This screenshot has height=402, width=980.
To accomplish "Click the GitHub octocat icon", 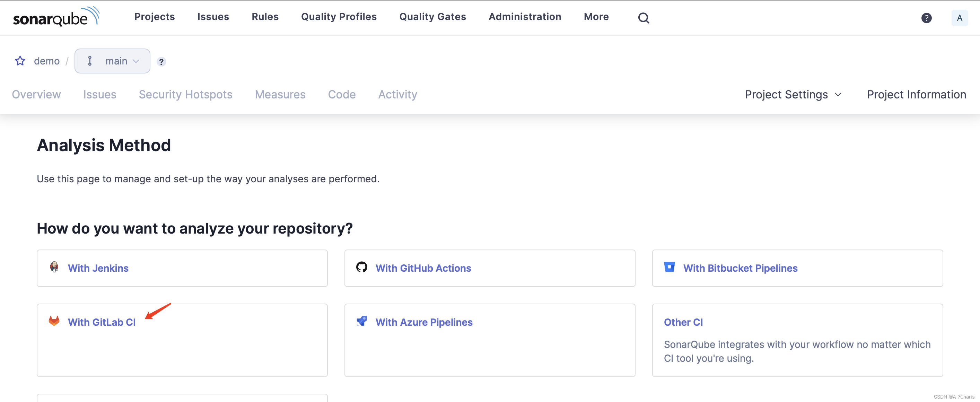I will [x=361, y=267].
